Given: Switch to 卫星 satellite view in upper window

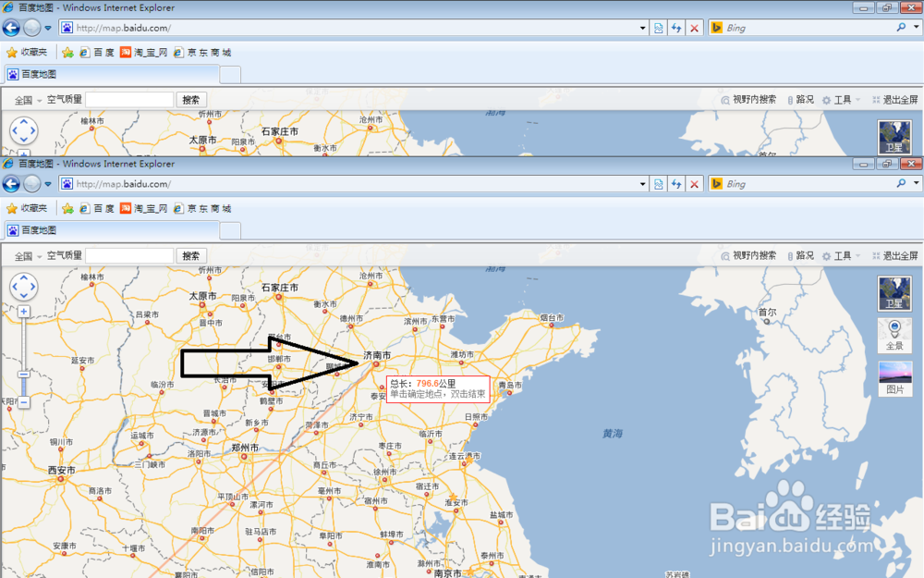Looking at the screenshot, I should tap(894, 138).
